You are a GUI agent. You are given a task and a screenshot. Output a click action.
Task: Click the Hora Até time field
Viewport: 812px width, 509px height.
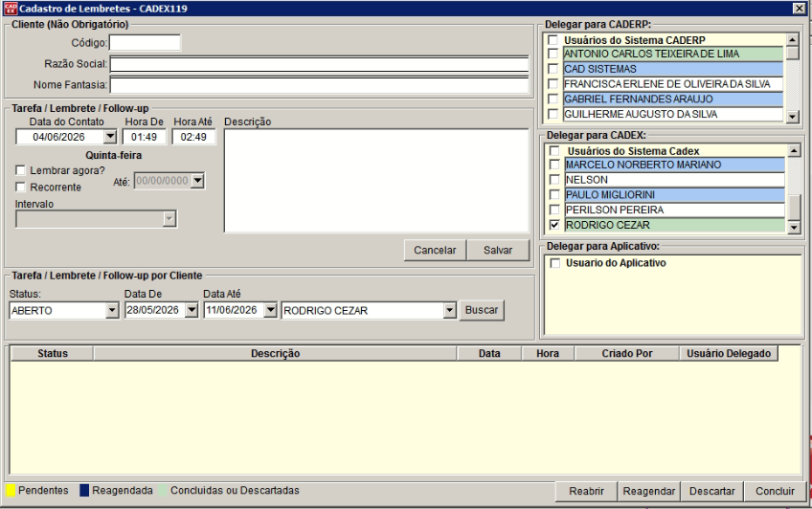click(193, 137)
